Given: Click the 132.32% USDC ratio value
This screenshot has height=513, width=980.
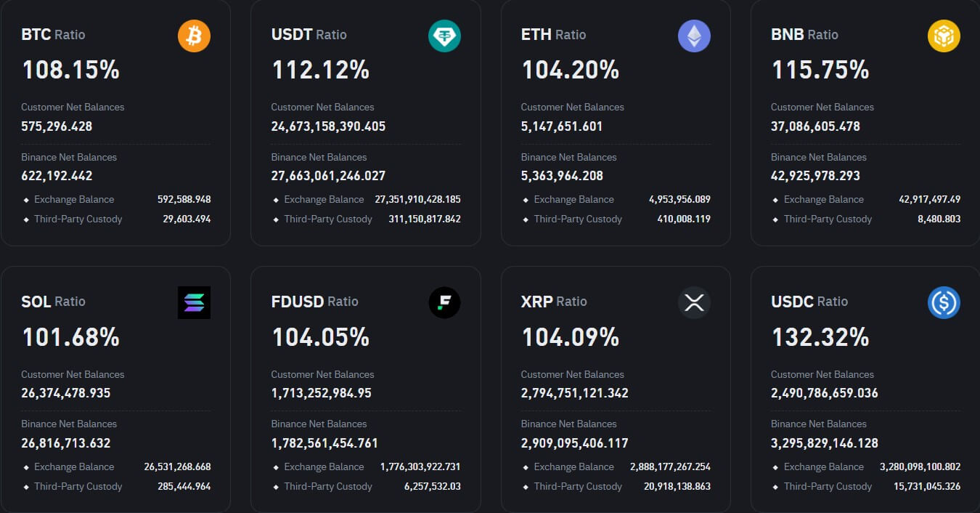Looking at the screenshot, I should click(820, 336).
